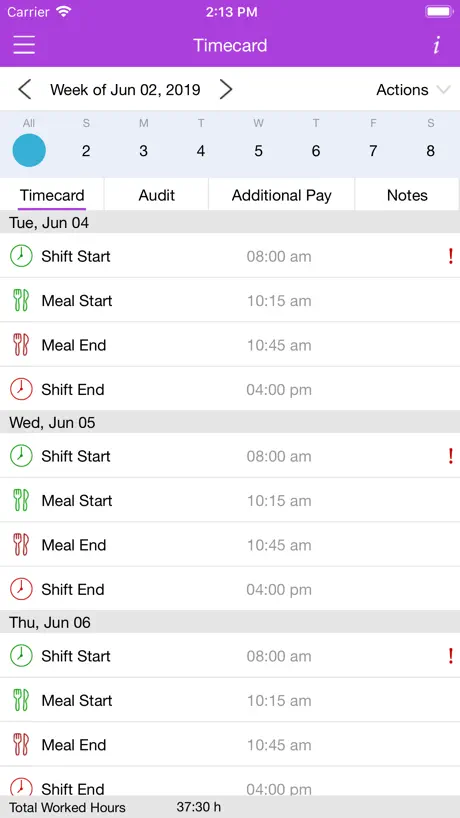
Task: Go to next week with right chevron
Action: pyautogui.click(x=225, y=89)
